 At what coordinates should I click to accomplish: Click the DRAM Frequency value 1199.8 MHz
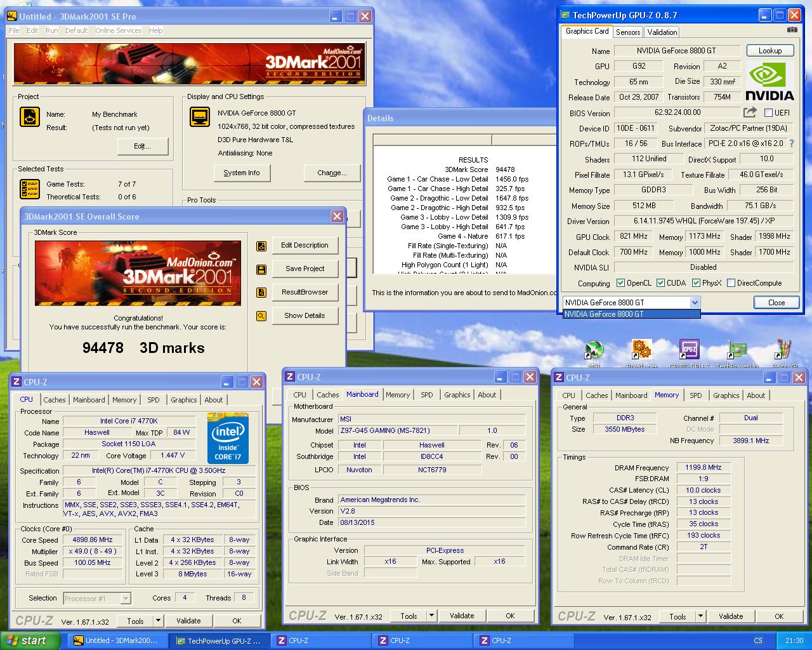[x=704, y=467]
